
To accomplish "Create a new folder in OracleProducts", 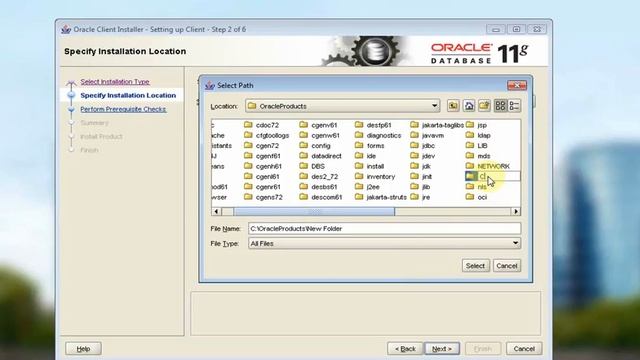I will [x=484, y=106].
